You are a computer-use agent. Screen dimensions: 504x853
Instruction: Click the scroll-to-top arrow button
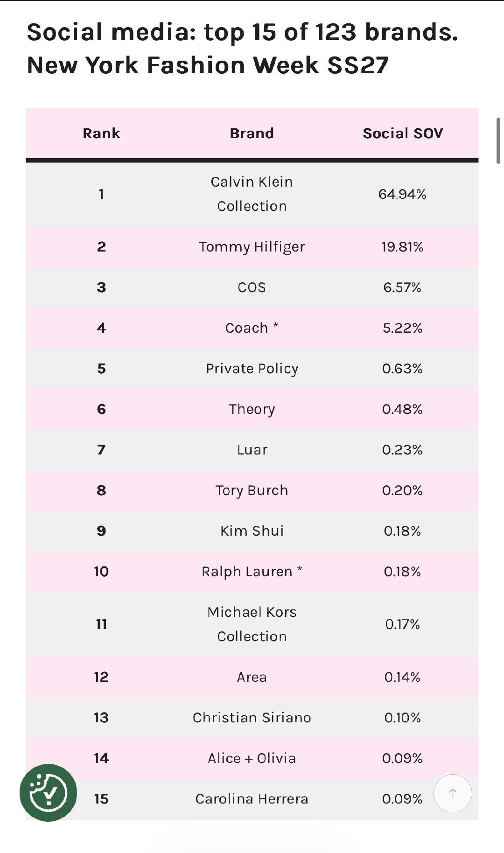(x=453, y=793)
